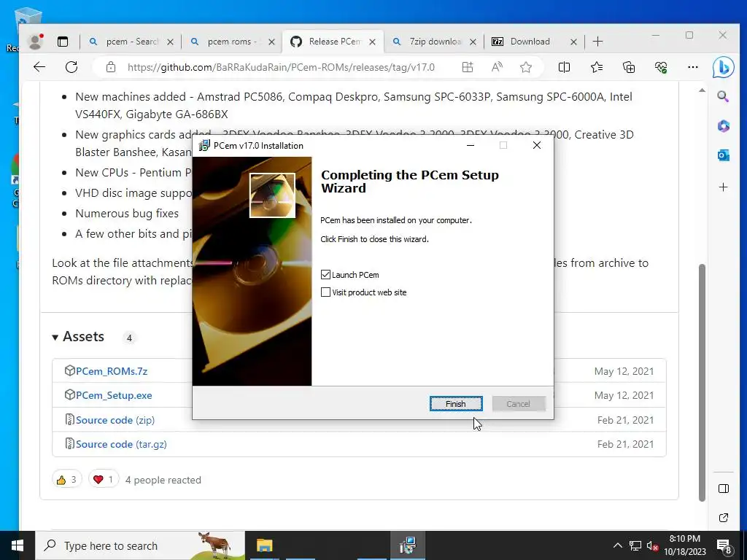The width and height of the screenshot is (747, 560).
Task: View site information lock icon
Action: 111,67
